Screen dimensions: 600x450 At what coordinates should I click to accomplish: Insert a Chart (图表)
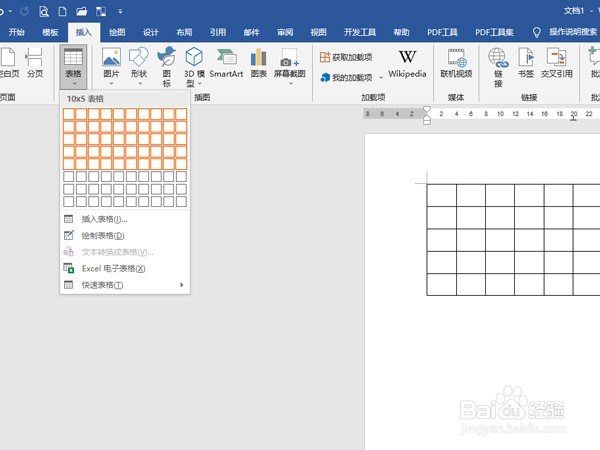coord(259,63)
